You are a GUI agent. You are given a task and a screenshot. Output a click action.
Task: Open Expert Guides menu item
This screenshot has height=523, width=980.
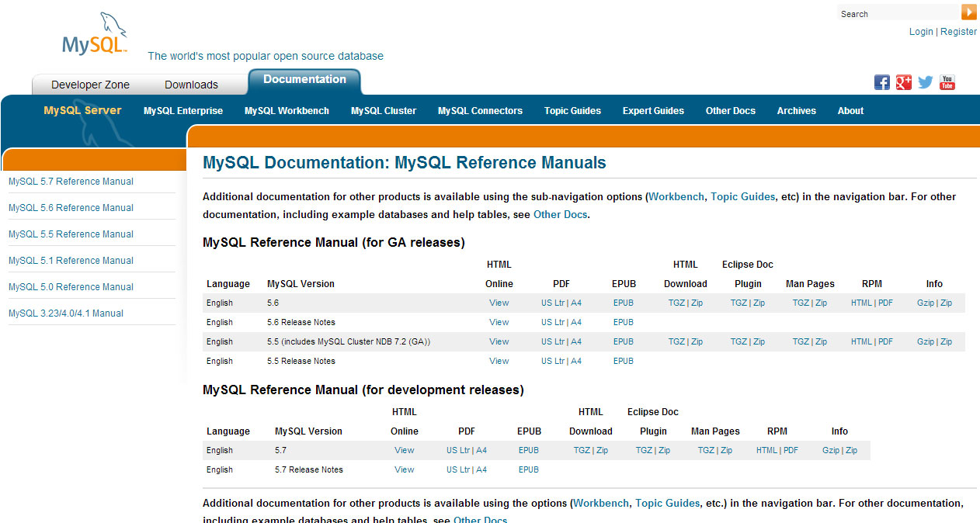click(x=653, y=111)
